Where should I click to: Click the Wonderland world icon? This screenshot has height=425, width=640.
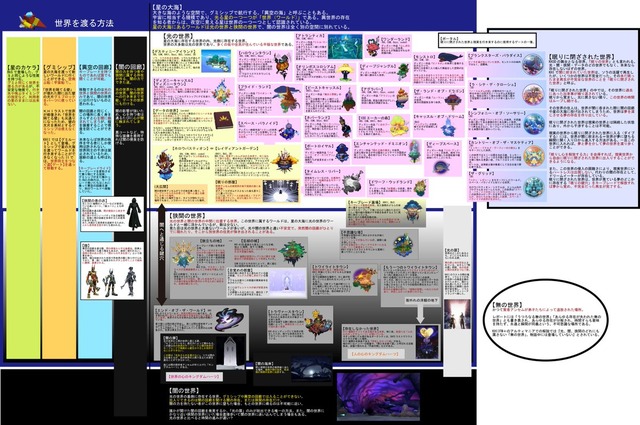tap(373, 46)
